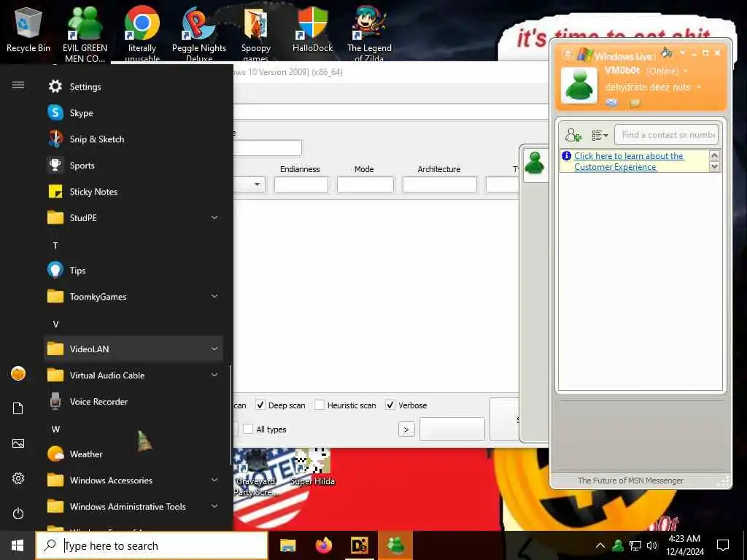Show hidden tray icons chevron

tap(600, 545)
